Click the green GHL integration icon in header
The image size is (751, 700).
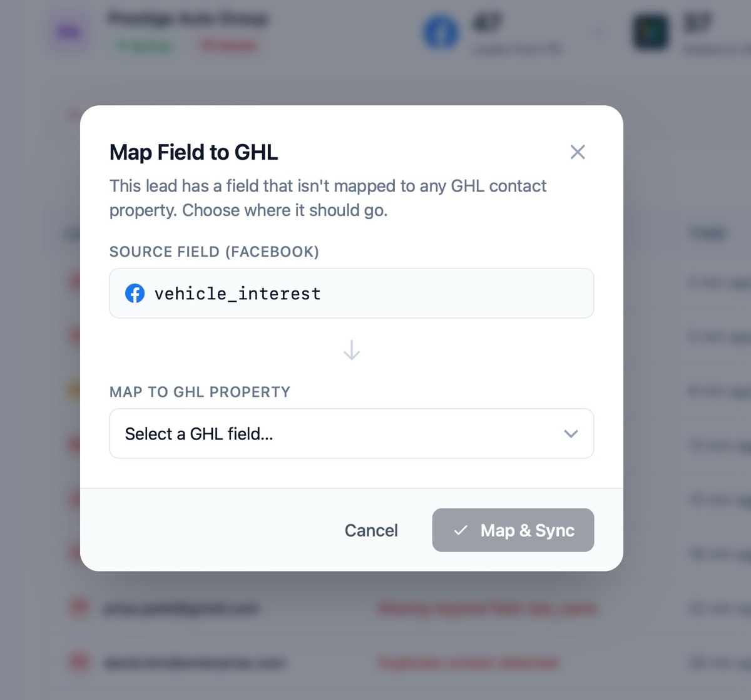pos(651,33)
